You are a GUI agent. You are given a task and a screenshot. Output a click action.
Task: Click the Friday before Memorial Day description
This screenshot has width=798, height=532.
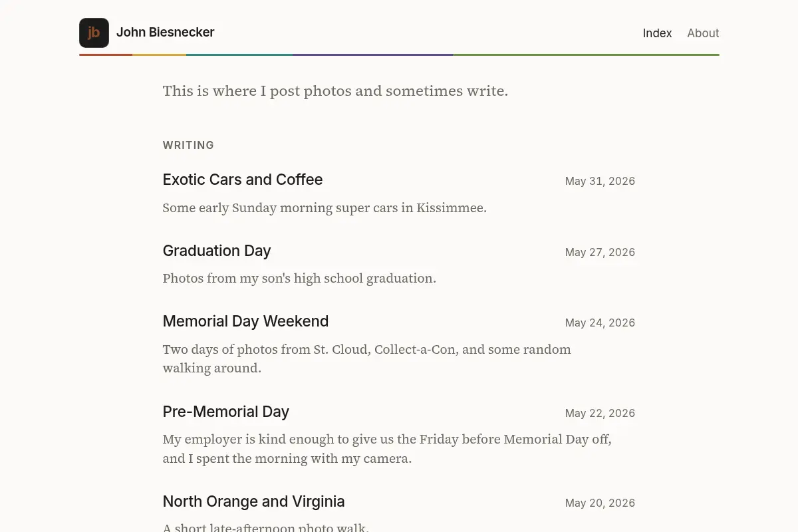point(387,449)
